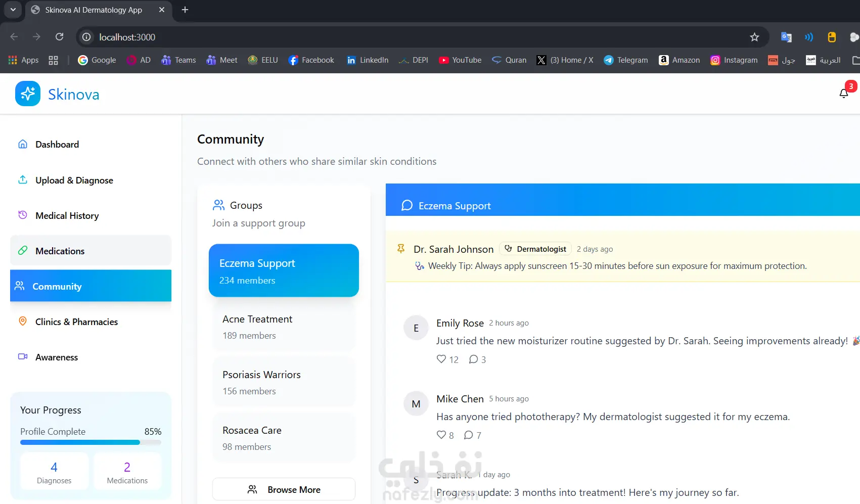Open the Telegram bookmark

pos(626,60)
